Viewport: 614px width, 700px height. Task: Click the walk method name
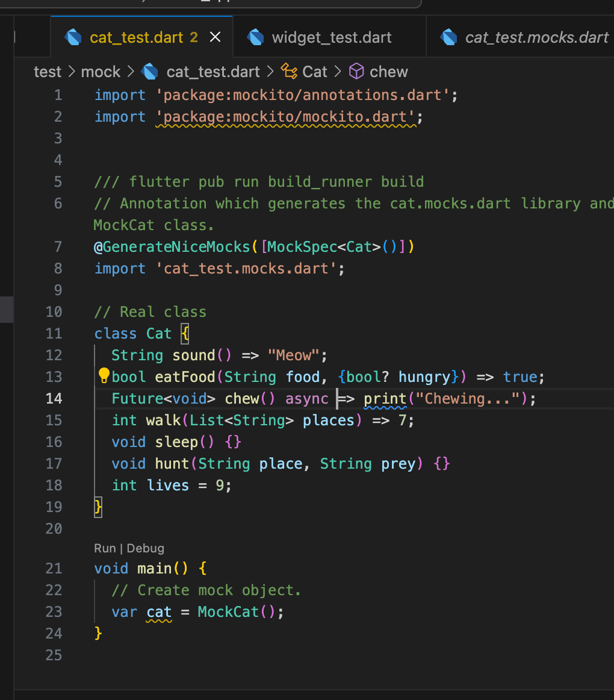(x=163, y=420)
